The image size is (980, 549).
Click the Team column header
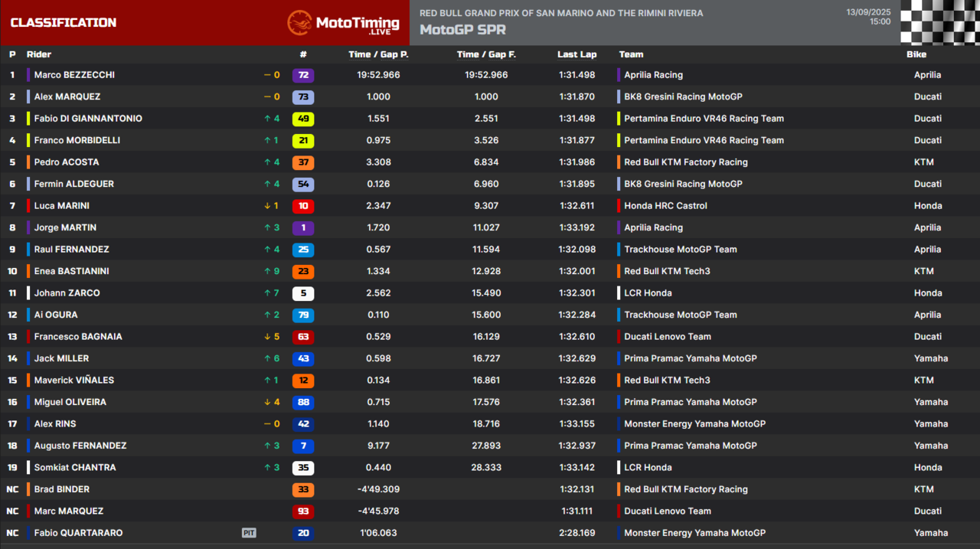tap(631, 54)
